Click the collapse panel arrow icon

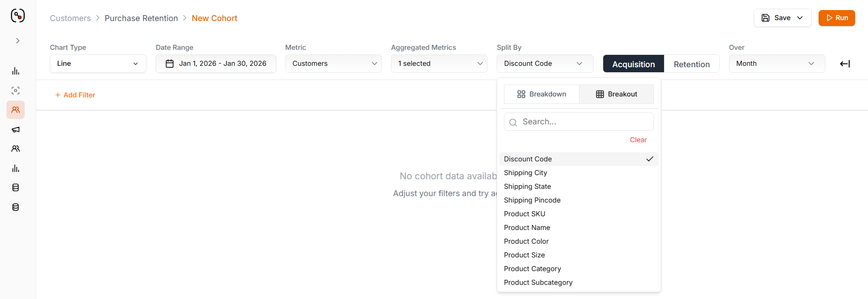pyautogui.click(x=845, y=64)
